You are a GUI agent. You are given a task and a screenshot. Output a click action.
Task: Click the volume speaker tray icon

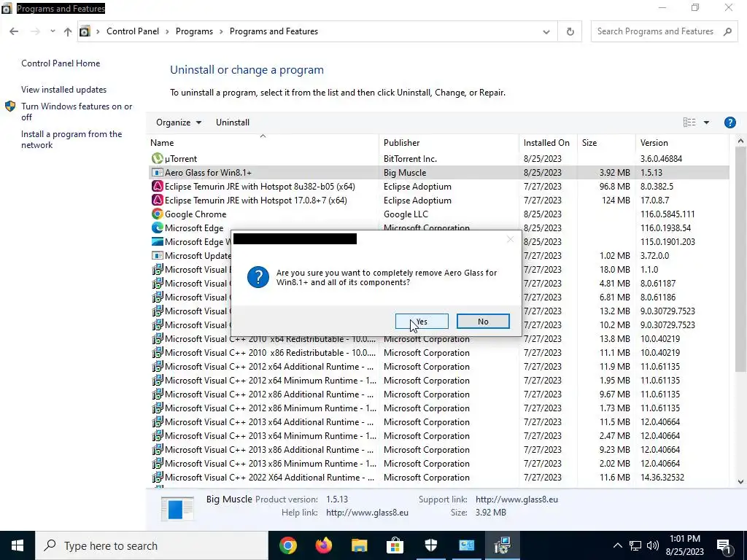tap(653, 545)
